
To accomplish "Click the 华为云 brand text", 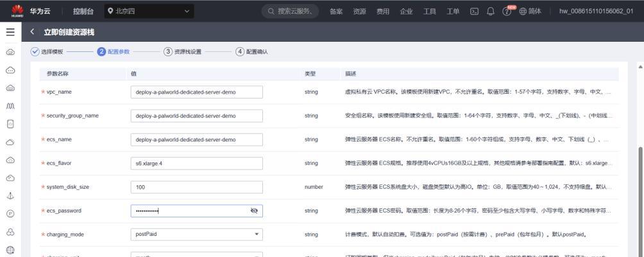I will pyautogui.click(x=40, y=11).
